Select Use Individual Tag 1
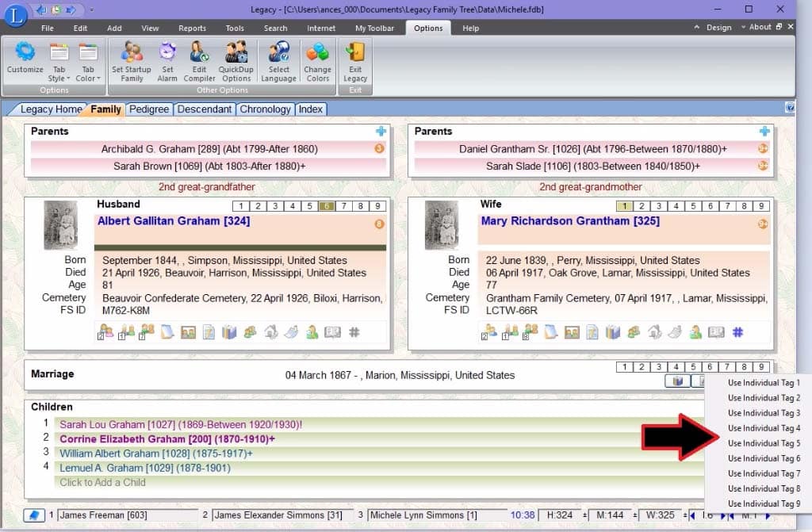The width and height of the screenshot is (812, 532). [764, 383]
